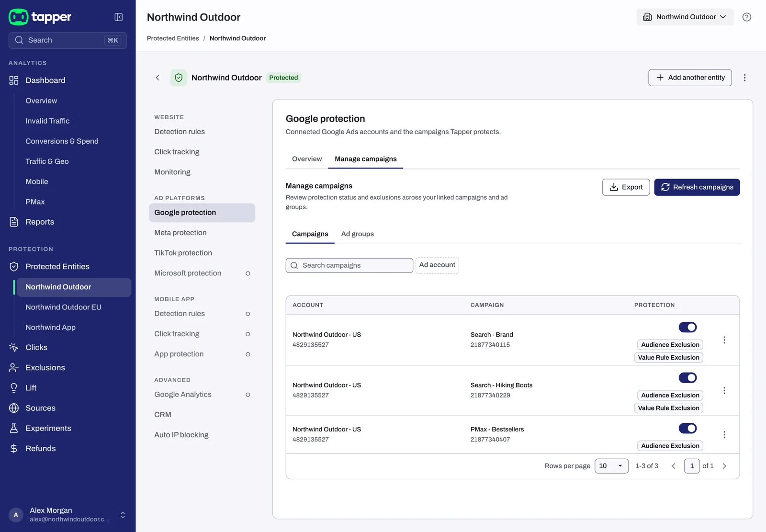The image size is (766, 532).
Task: Click the Export button
Action: [x=626, y=187]
